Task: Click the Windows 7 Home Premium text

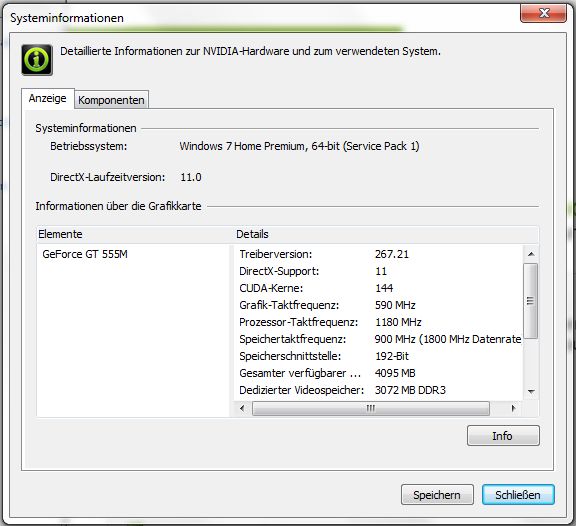Action: click(299, 146)
